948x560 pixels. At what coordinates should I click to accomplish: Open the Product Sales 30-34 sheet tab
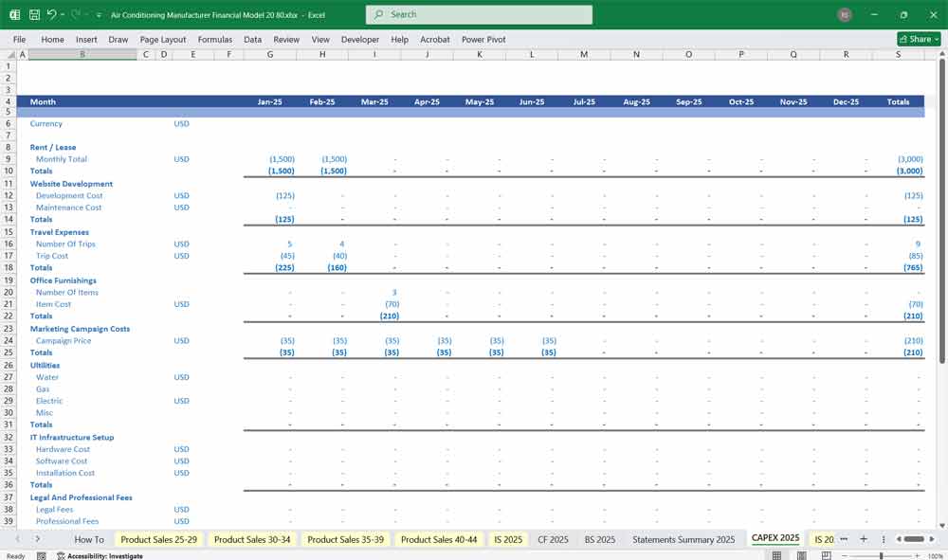click(x=251, y=538)
